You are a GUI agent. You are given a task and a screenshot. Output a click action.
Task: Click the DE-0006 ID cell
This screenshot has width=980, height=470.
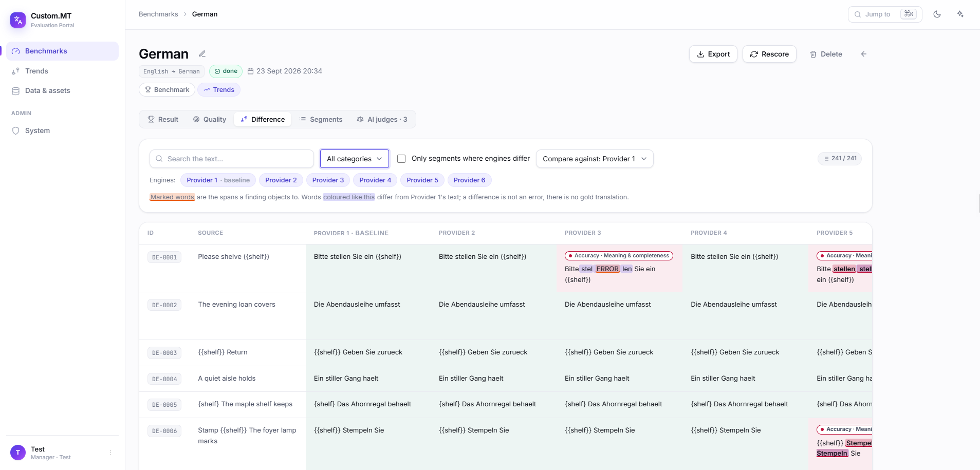coord(164,431)
